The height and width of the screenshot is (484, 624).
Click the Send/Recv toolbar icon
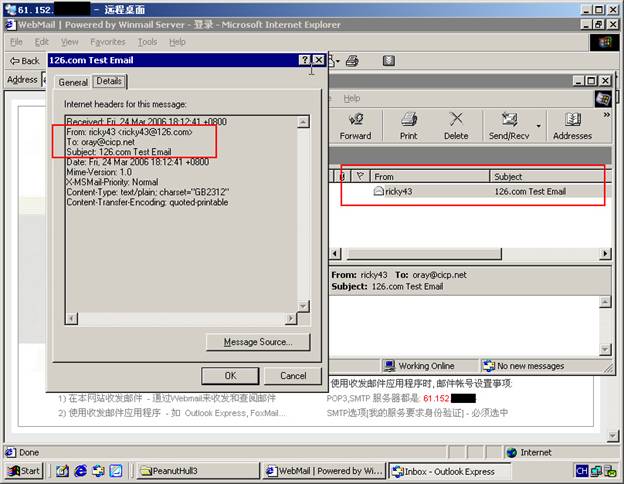pyautogui.click(x=510, y=125)
